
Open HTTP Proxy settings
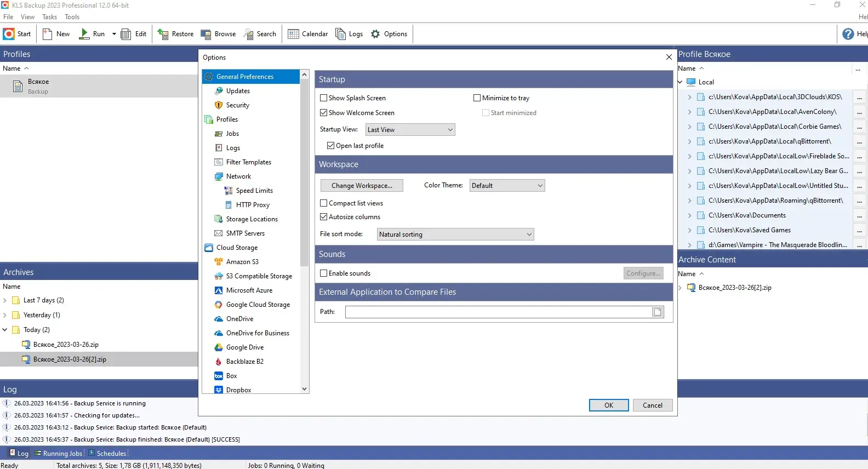pyautogui.click(x=253, y=205)
